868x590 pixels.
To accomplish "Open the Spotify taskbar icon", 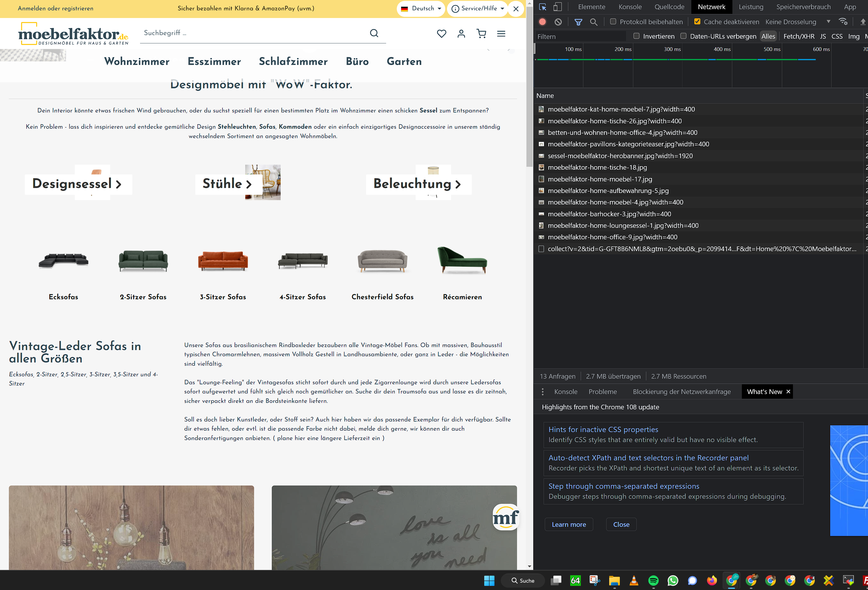I will pos(653,580).
